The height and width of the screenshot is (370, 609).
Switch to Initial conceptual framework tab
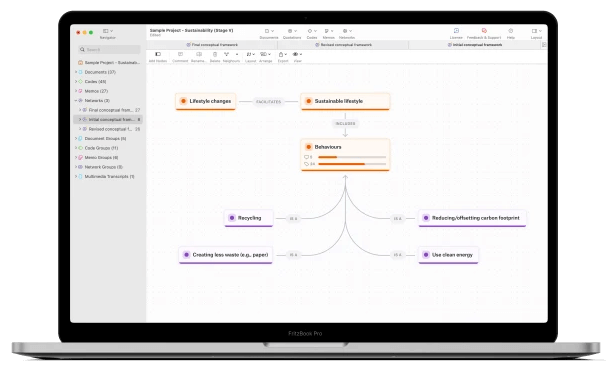click(475, 45)
